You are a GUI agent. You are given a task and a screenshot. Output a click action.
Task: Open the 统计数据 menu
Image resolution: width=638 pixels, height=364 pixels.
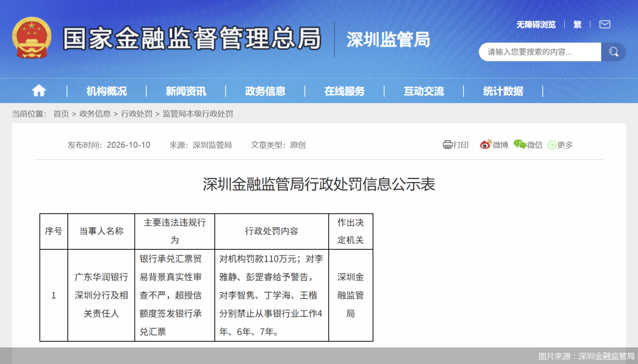click(x=503, y=91)
